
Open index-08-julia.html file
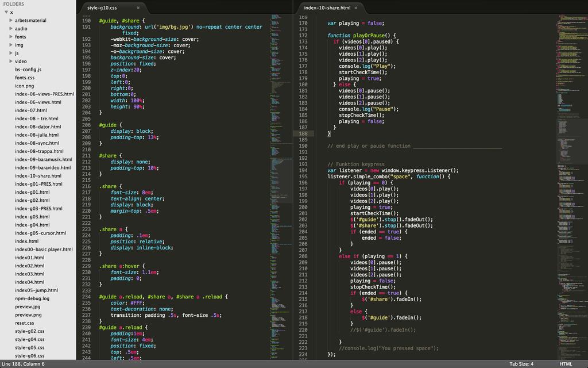37,135
